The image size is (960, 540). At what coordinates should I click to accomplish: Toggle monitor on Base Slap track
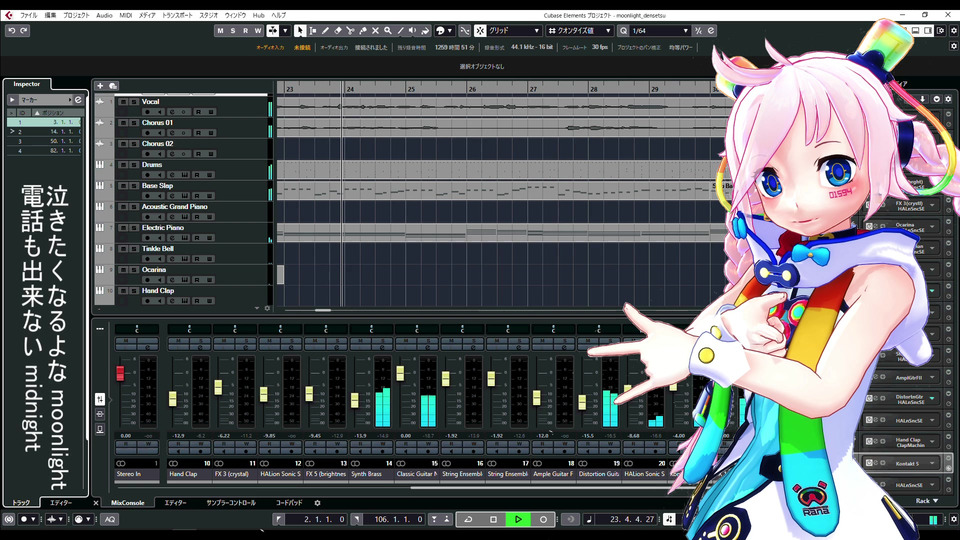160,196
